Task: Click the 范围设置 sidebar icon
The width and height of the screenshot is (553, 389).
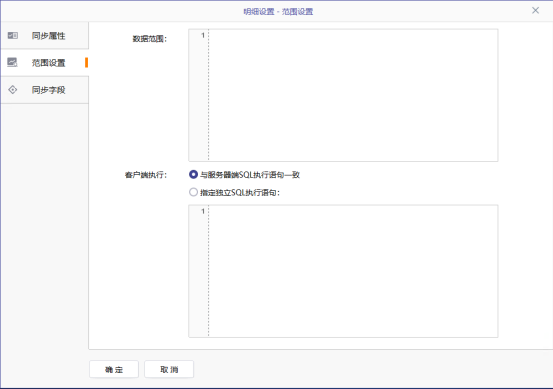Action: (12, 62)
